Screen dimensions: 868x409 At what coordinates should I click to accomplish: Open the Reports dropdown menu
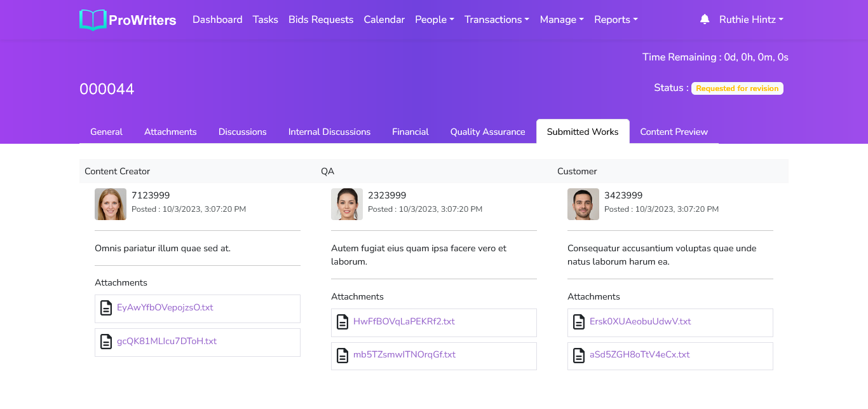point(615,20)
